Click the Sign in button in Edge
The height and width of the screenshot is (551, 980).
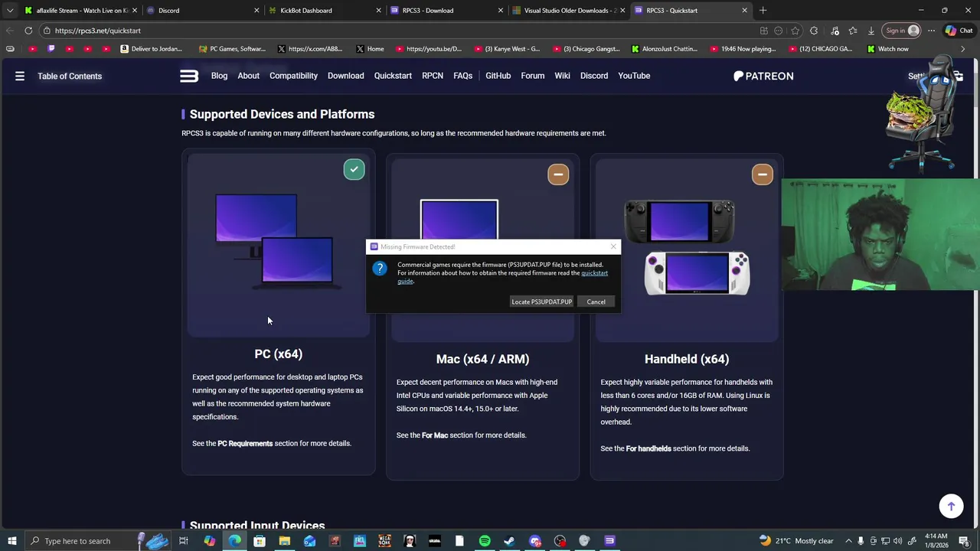pos(901,31)
